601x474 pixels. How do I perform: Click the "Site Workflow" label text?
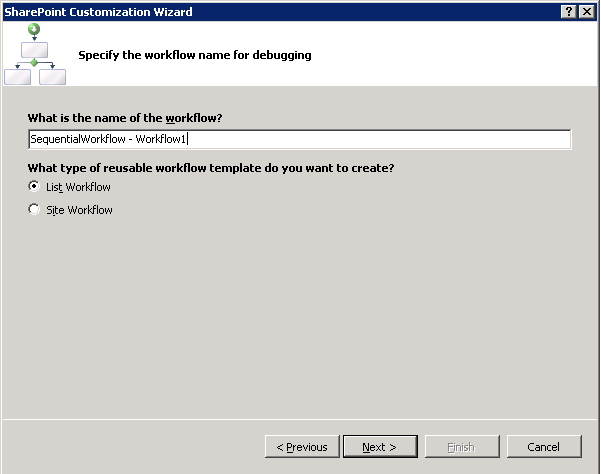[x=79, y=210]
